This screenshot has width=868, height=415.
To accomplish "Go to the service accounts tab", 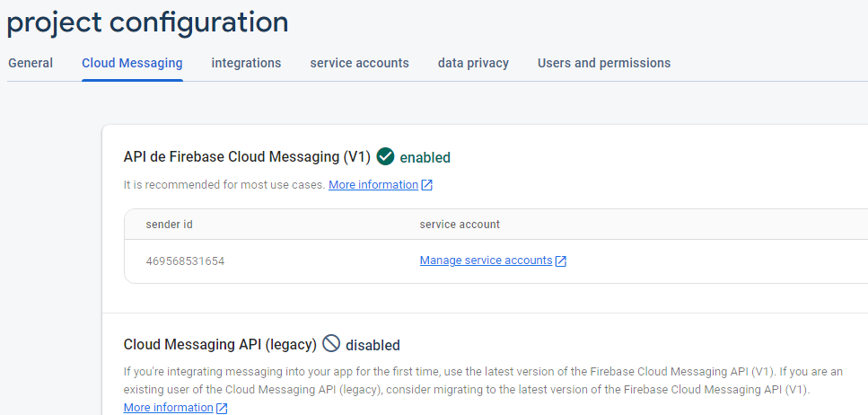I will (x=359, y=63).
